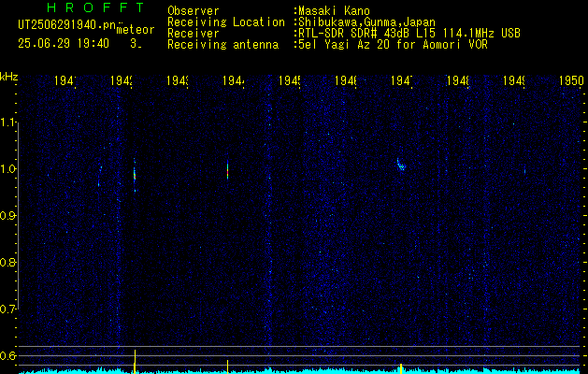This screenshot has height=374, width=588.
Task: Select the file name UT2506291940.pn
Action: coord(66,25)
